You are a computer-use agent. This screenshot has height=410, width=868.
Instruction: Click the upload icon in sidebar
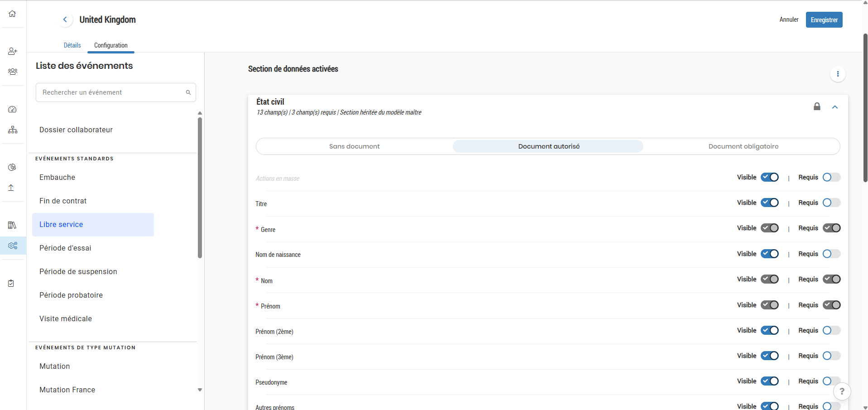pos(12,187)
